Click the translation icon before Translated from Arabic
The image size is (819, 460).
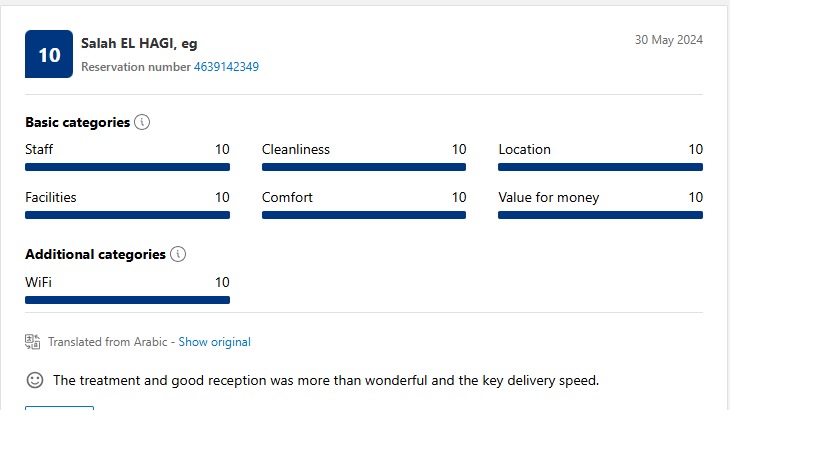pos(32,342)
